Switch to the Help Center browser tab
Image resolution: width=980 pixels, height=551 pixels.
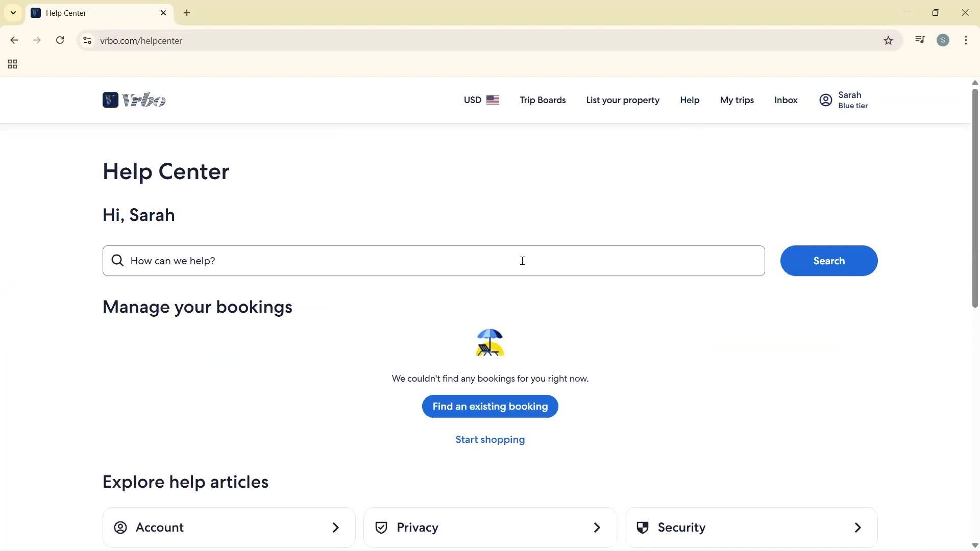tap(92, 13)
